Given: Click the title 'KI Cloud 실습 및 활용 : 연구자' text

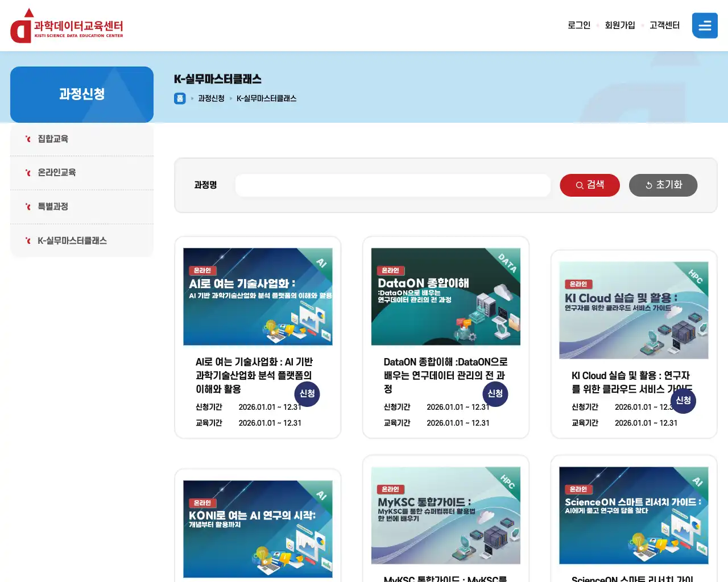Looking at the screenshot, I should [x=631, y=376].
